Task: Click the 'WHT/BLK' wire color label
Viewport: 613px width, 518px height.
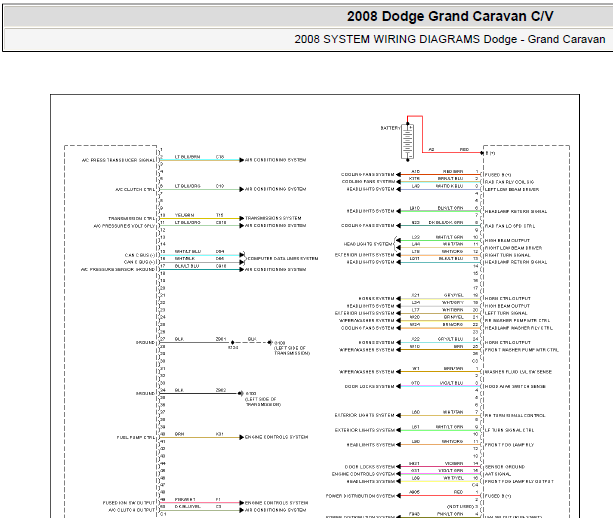Action: [184, 259]
